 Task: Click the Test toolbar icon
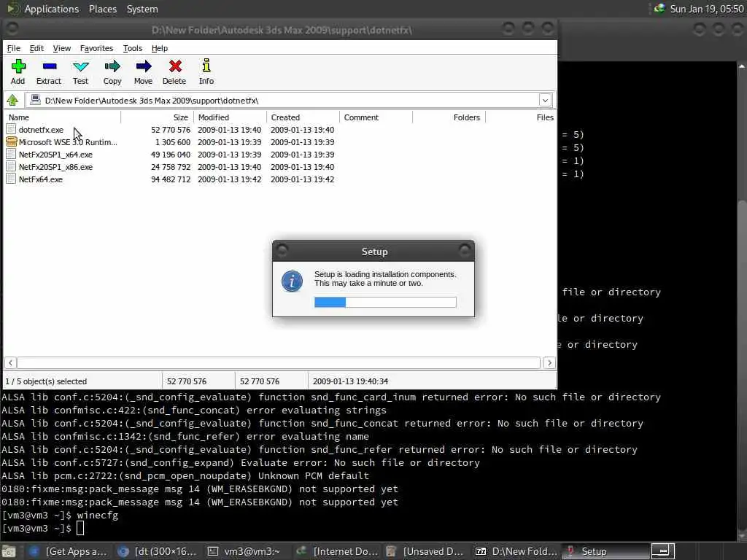(80, 66)
